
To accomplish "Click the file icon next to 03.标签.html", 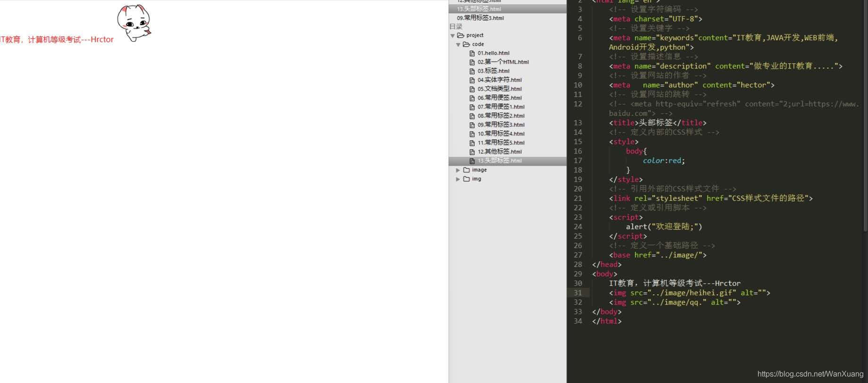I will point(472,71).
